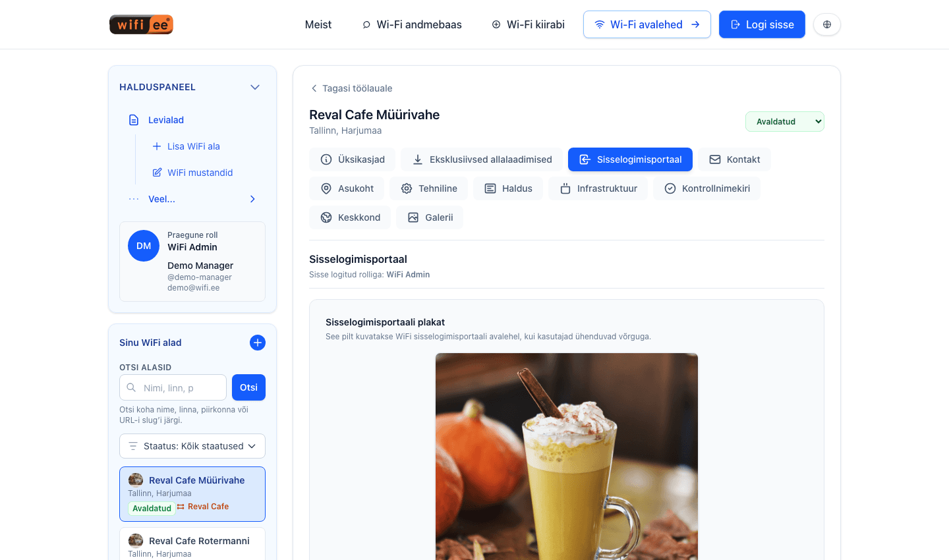Go back via Tagasi töölauale link
This screenshot has height=560, width=949.
[351, 88]
